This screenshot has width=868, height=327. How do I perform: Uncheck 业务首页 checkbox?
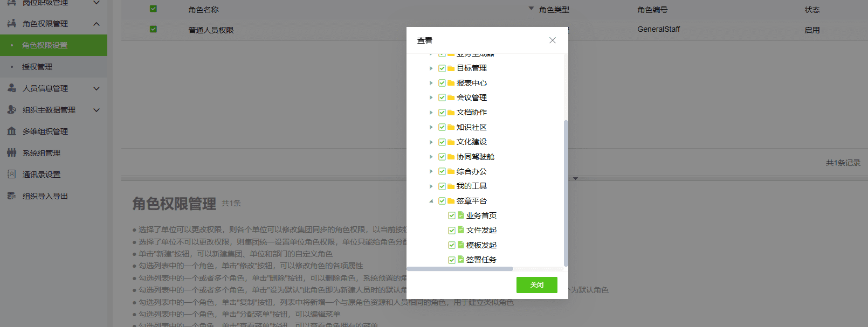pos(452,215)
